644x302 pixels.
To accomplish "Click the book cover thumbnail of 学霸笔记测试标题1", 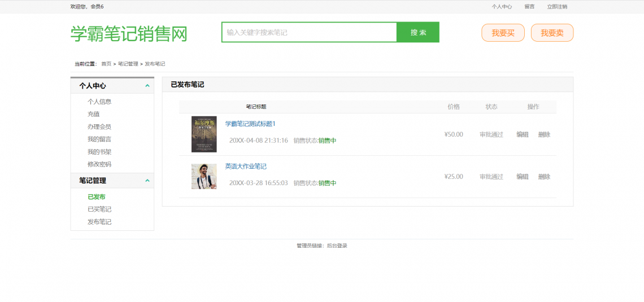I will click(204, 134).
